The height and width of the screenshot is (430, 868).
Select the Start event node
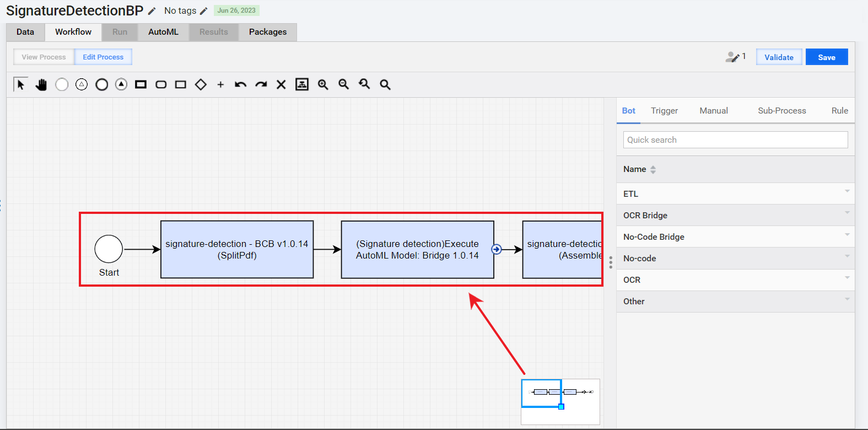coord(109,249)
